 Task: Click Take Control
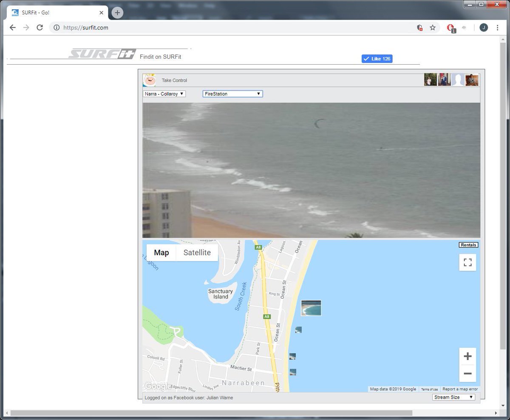(174, 80)
